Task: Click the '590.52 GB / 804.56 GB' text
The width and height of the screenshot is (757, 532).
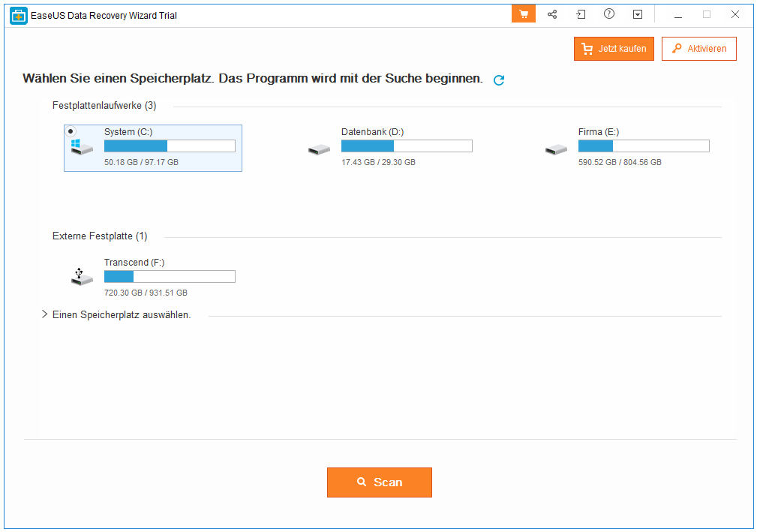Action: (620, 162)
